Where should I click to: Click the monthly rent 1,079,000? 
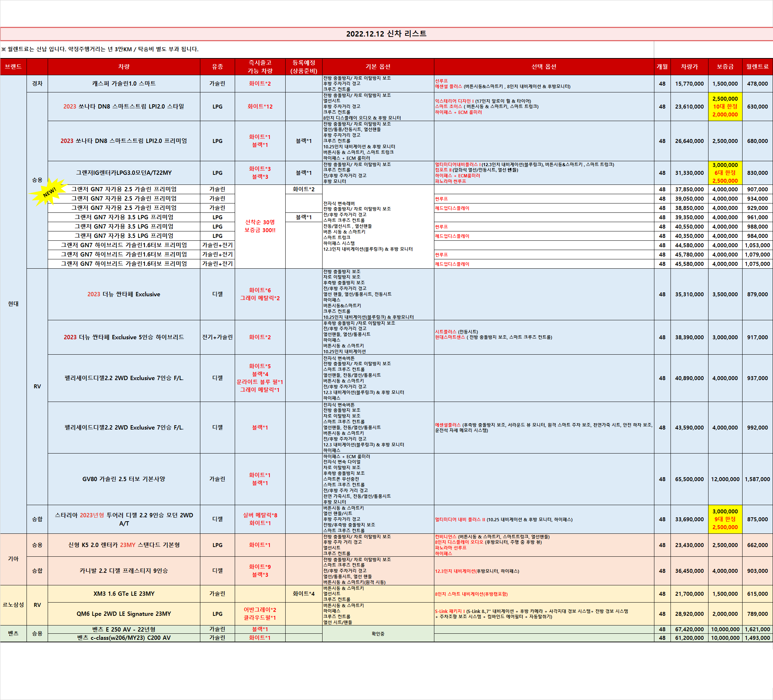[x=757, y=255]
